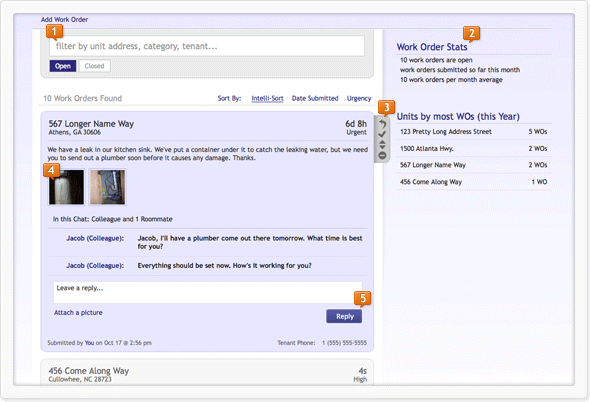Click the blue Reply button
Screen dimensions: 590x402
344,316
